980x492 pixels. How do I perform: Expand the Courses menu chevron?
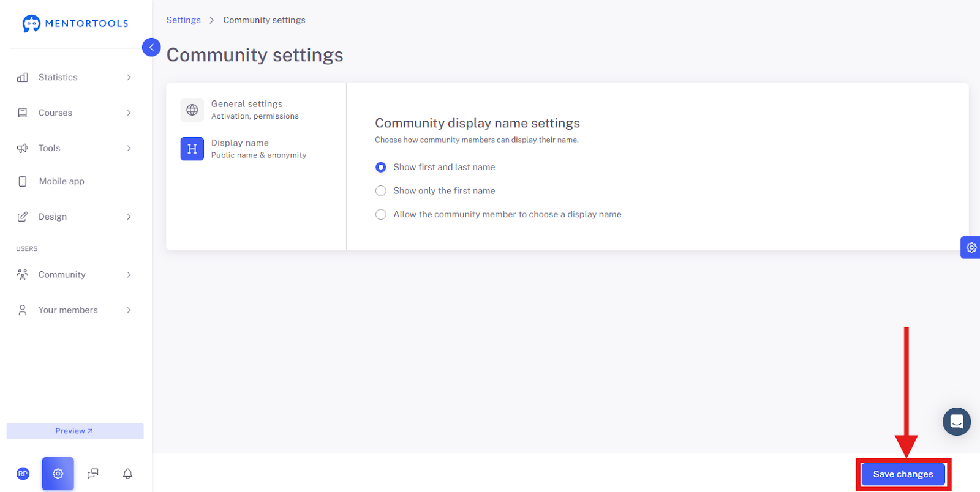tap(129, 113)
